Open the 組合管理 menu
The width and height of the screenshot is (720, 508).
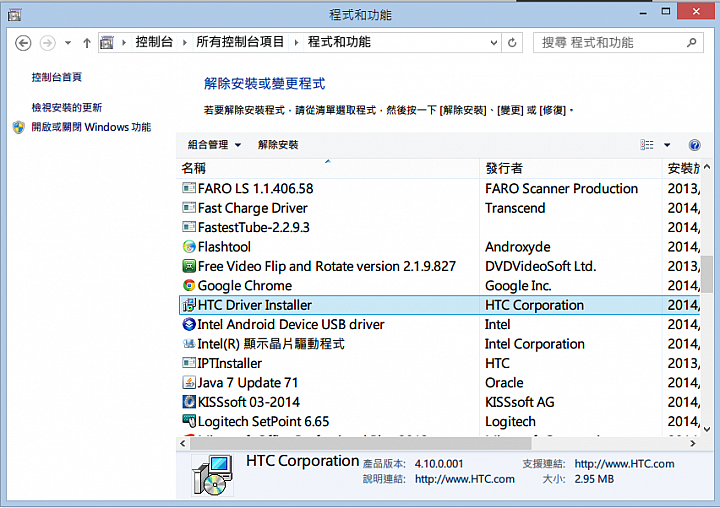(x=214, y=145)
